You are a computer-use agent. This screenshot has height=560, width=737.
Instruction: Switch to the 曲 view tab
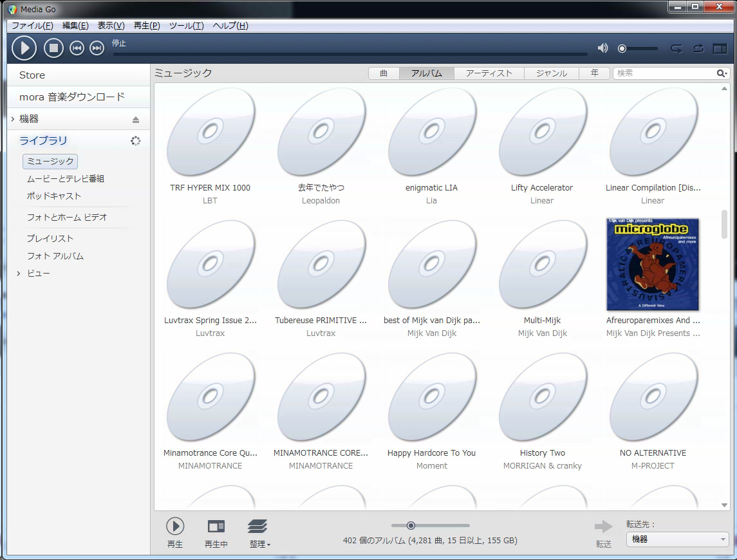click(x=384, y=73)
